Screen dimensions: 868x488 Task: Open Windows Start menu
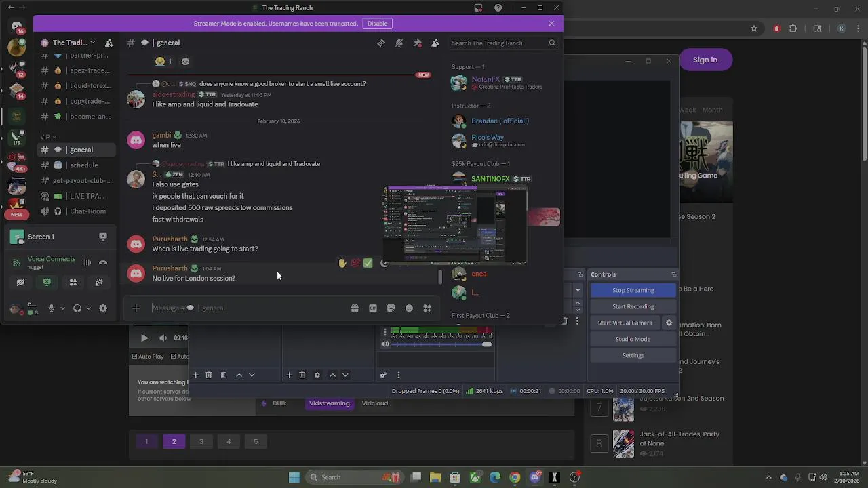[x=294, y=477]
